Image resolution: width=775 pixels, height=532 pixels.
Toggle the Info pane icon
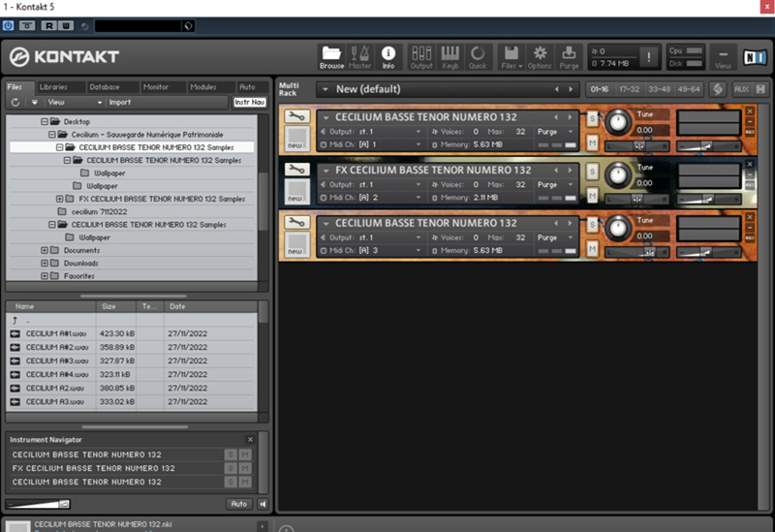(388, 57)
